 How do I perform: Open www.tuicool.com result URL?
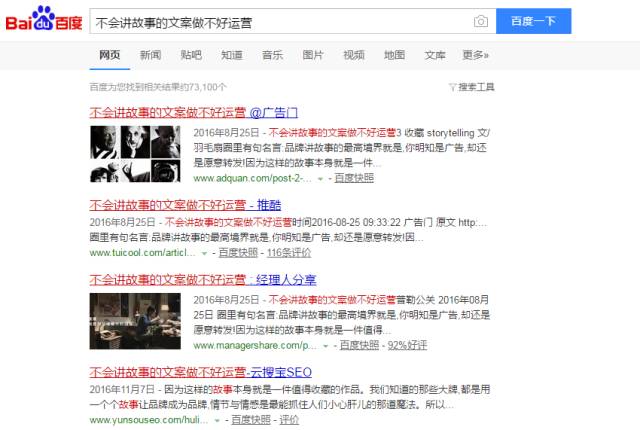click(x=142, y=253)
